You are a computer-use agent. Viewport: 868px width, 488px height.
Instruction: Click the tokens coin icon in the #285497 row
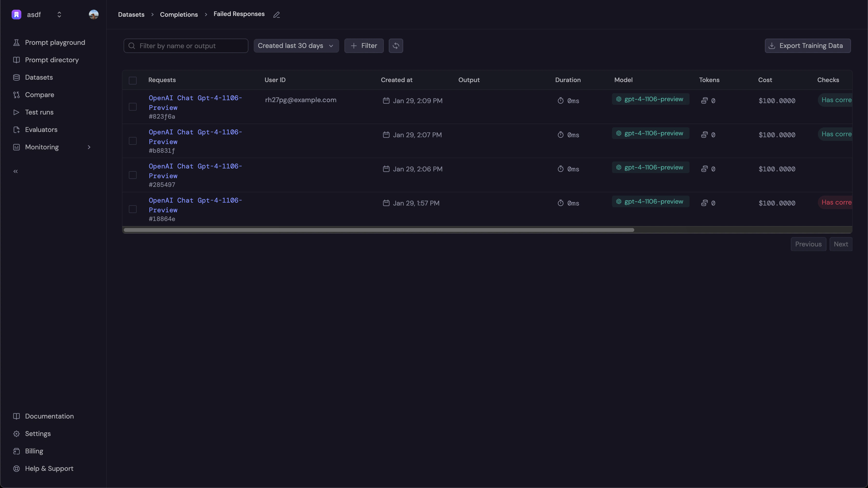point(704,169)
